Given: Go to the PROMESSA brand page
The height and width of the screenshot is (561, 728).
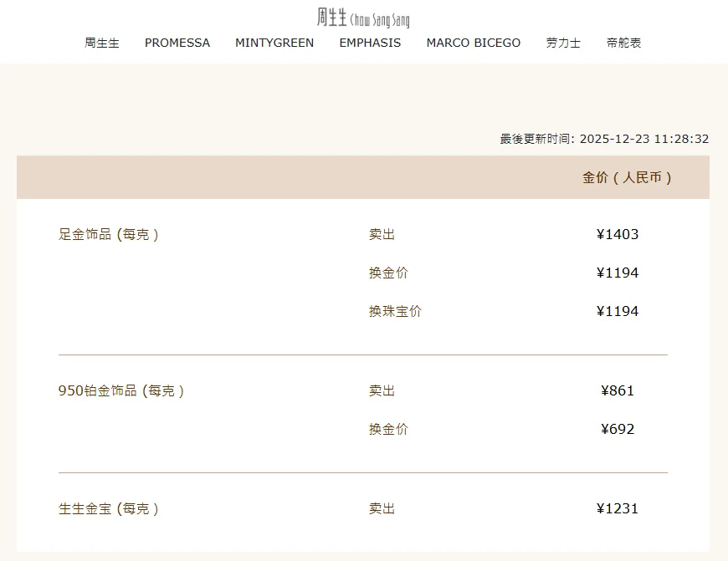Looking at the screenshot, I should [177, 43].
